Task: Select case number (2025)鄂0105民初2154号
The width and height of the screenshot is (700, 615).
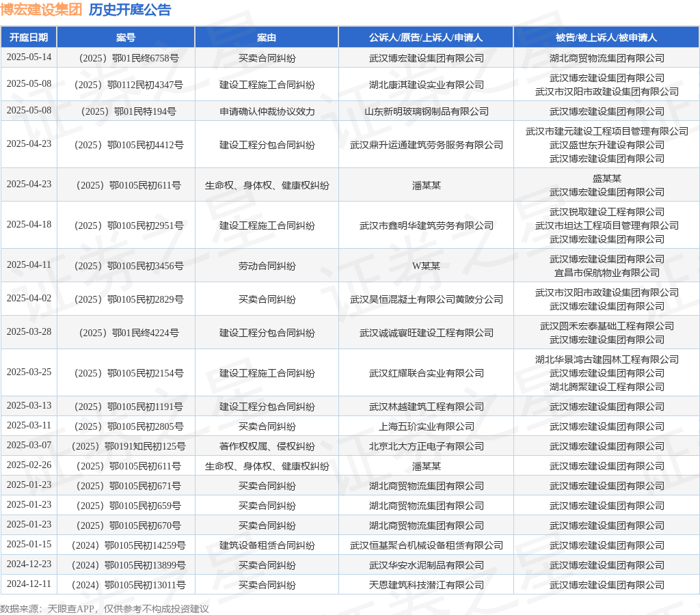Action: (129, 373)
